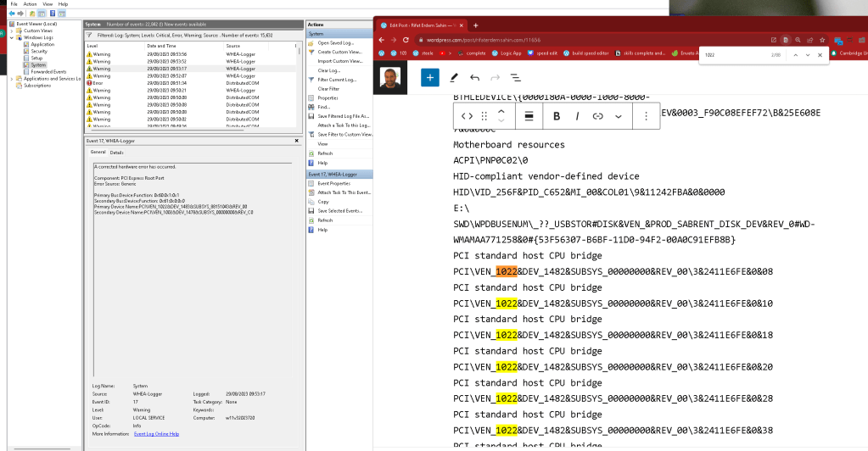
Task: Open Event Log Online Help link
Action: click(x=156, y=434)
